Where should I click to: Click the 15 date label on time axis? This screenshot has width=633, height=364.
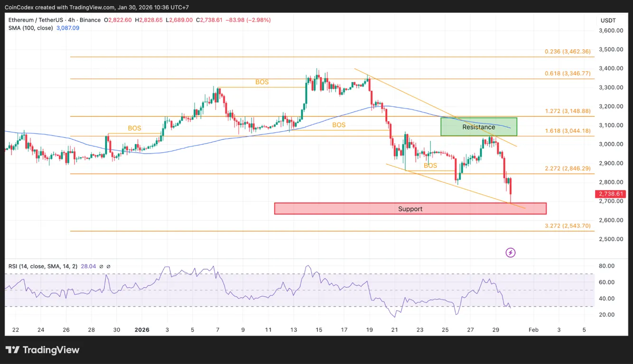click(x=319, y=330)
